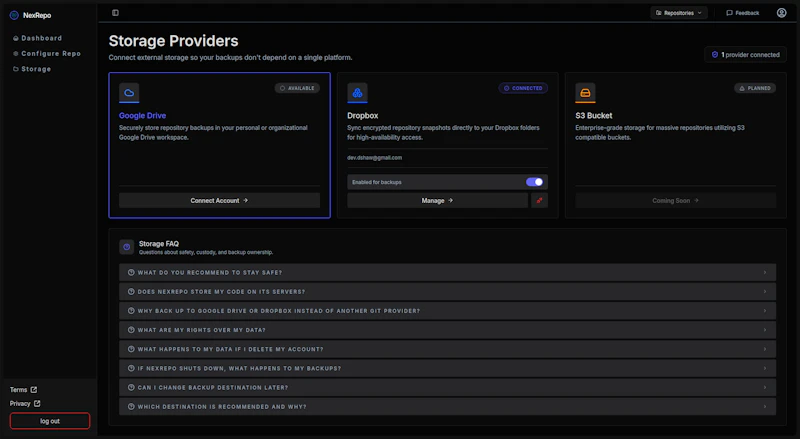Click the '1 provider connected' badge

[745, 55]
